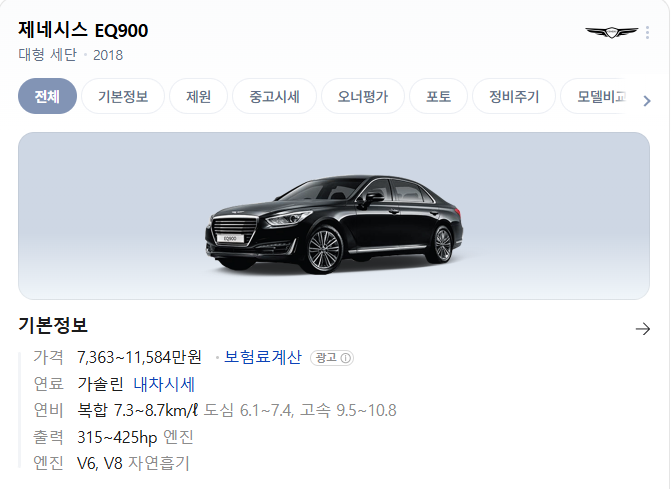Open the three-dot more options menu
This screenshot has height=489, width=671.
click(647, 33)
